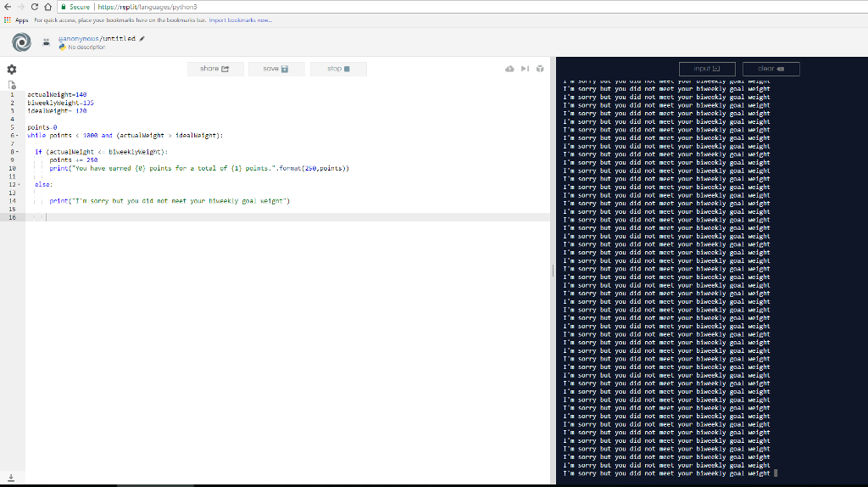The width and height of the screenshot is (868, 487).
Task: Open the packages cube icon
Action: [x=540, y=69]
